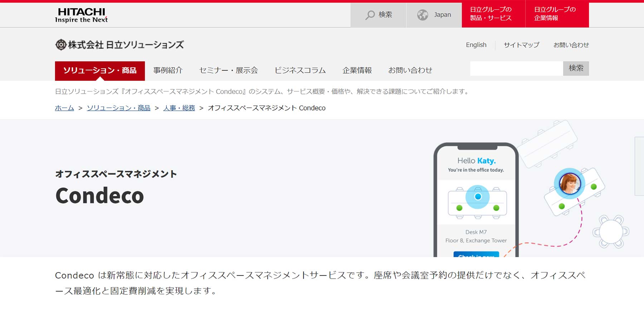This screenshot has height=309, width=644.
Task: Select the 事例紹介 navigation tab
Action: 168,70
